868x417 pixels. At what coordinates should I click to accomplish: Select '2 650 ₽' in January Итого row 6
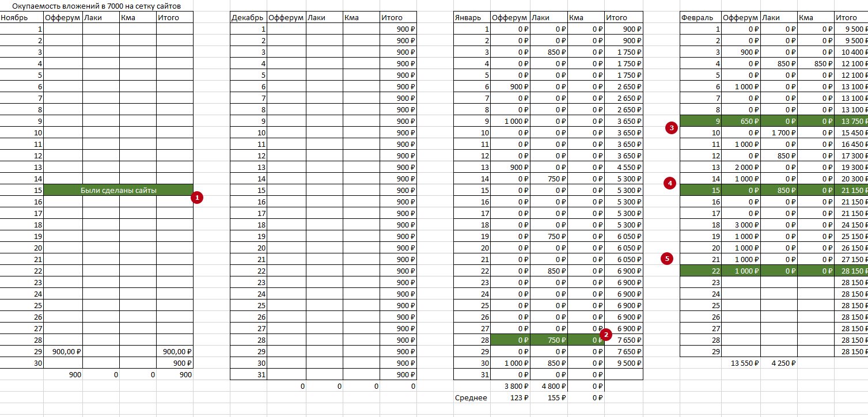(x=624, y=86)
